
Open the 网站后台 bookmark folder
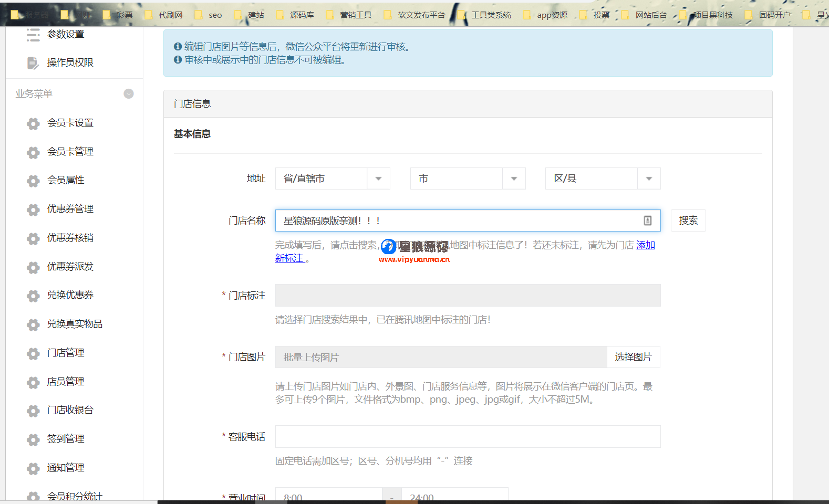[x=644, y=15]
